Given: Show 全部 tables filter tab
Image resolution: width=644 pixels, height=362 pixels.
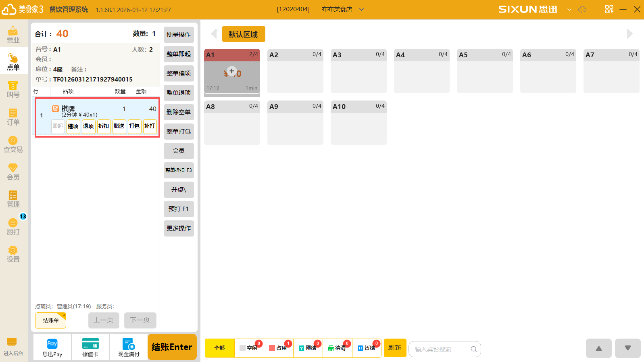Looking at the screenshot, I should point(219,348).
